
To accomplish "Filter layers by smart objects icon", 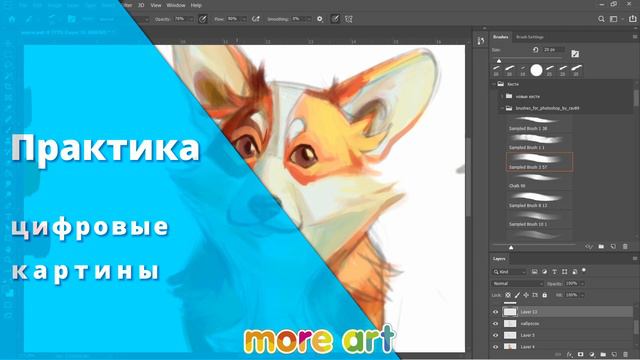I will tap(574, 272).
